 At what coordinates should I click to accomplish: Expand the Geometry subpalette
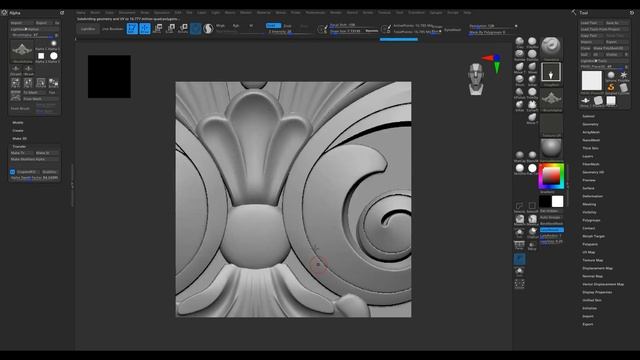click(590, 124)
